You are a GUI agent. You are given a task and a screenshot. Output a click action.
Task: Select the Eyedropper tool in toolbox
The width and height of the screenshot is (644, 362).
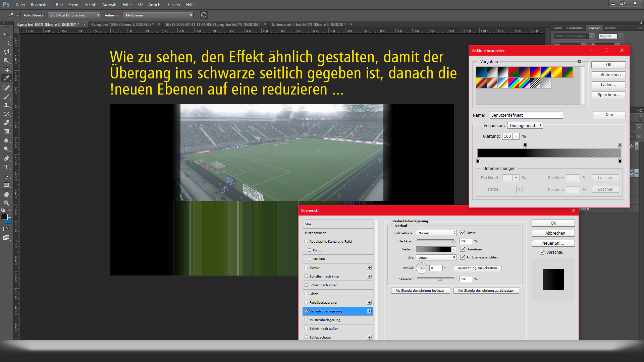click(x=6, y=78)
